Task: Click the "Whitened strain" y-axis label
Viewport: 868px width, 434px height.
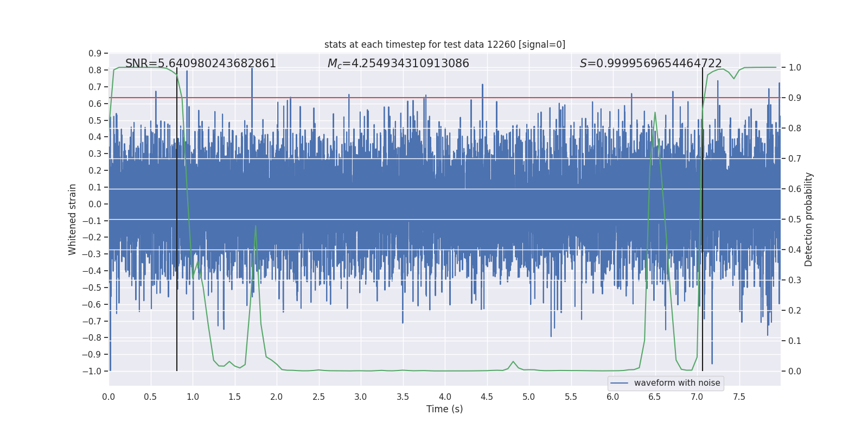Action: 73,219
